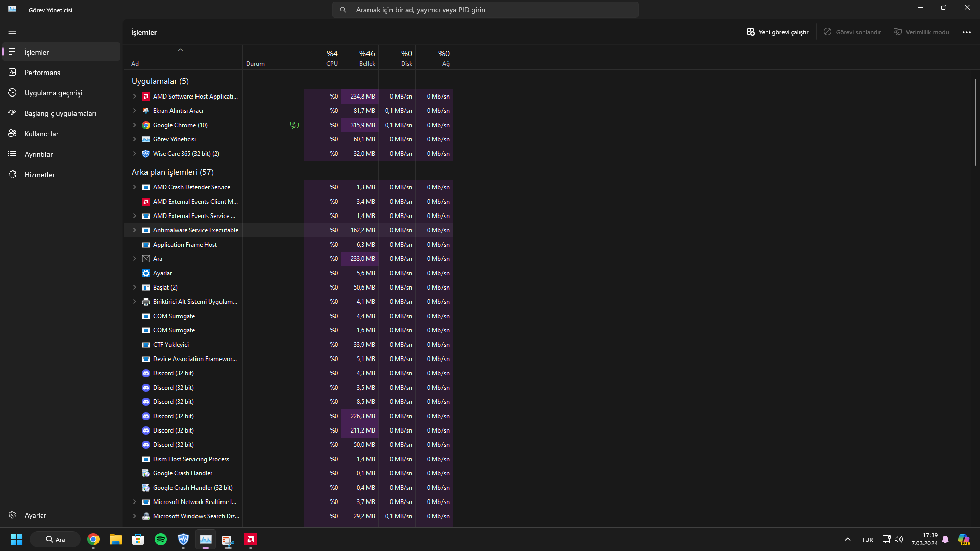Click the volume speaker tray icon

[x=899, y=539]
